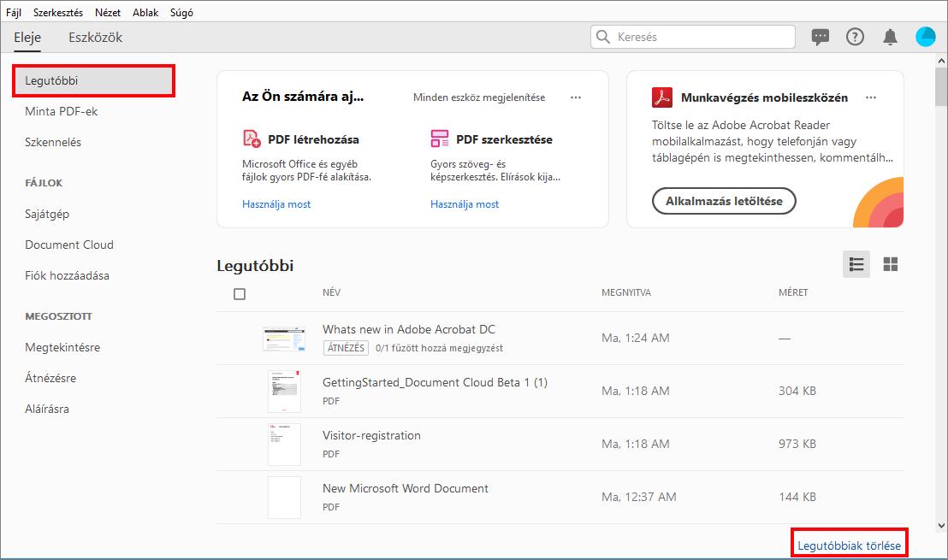This screenshot has height=560, width=948.
Task: Switch to the Eszközök tab
Action: pyautogui.click(x=95, y=38)
